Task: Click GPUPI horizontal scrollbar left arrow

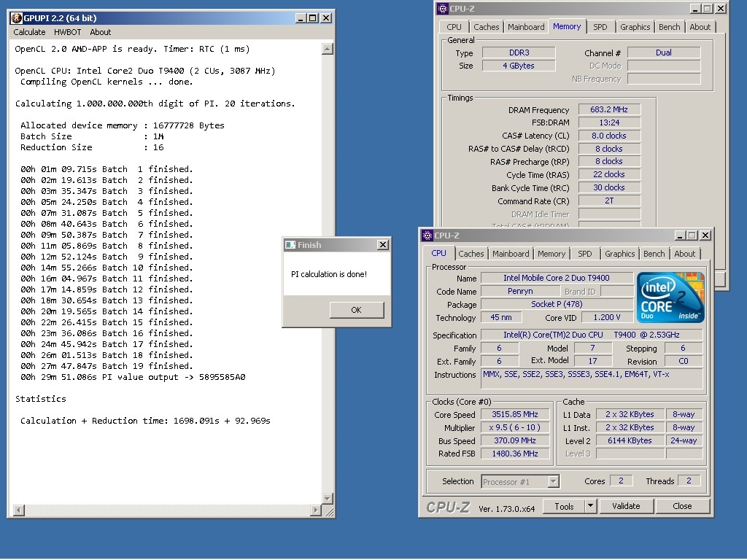Action: [18, 510]
